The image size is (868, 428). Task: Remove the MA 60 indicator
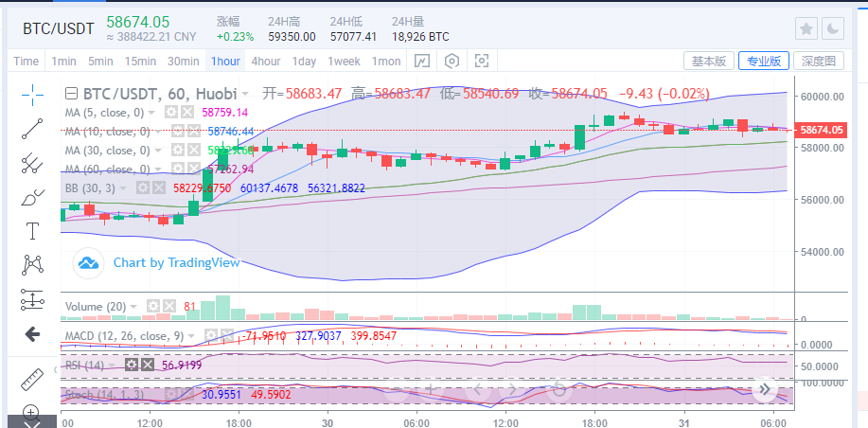click(x=193, y=169)
